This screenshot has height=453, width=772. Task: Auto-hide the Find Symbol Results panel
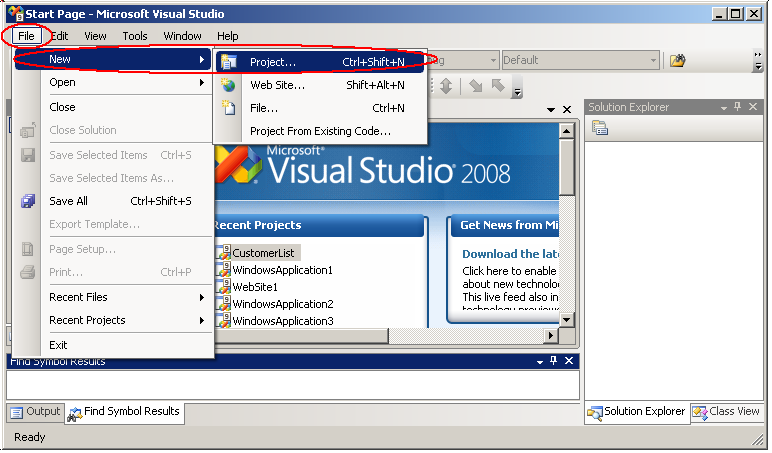pyautogui.click(x=553, y=361)
